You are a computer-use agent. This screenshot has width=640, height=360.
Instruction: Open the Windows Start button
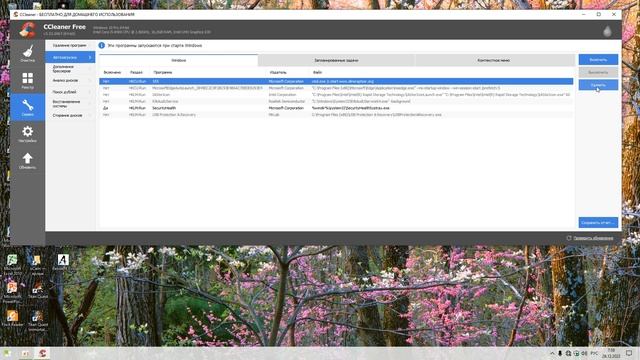[7, 353]
